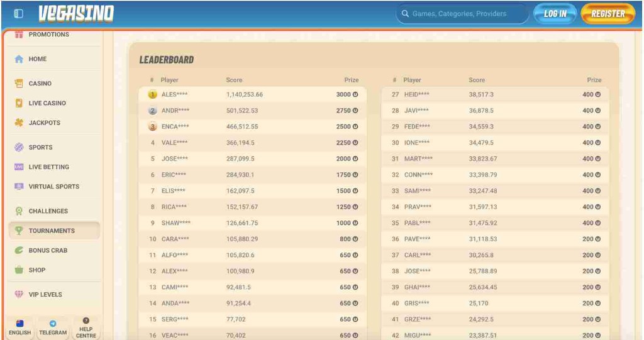Image resolution: width=644 pixels, height=340 pixels.
Task: Open Sports via the ball icon
Action: (19, 147)
